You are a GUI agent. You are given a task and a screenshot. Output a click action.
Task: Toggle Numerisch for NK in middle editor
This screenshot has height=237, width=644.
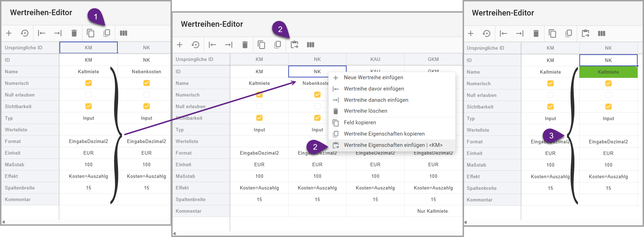[x=317, y=95]
